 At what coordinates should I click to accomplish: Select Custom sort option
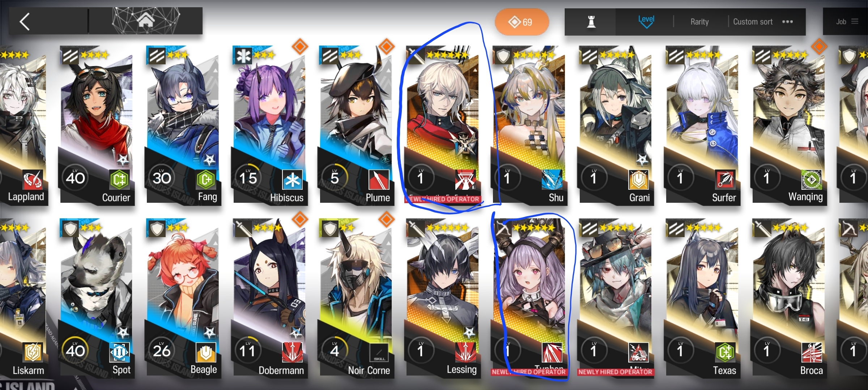pyautogui.click(x=753, y=22)
